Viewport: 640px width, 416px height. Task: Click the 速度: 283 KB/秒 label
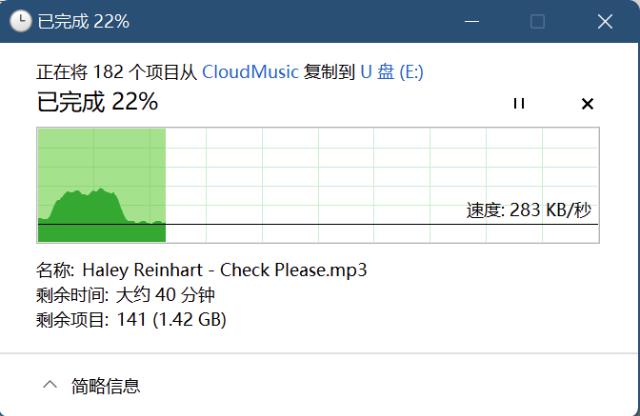pos(529,210)
